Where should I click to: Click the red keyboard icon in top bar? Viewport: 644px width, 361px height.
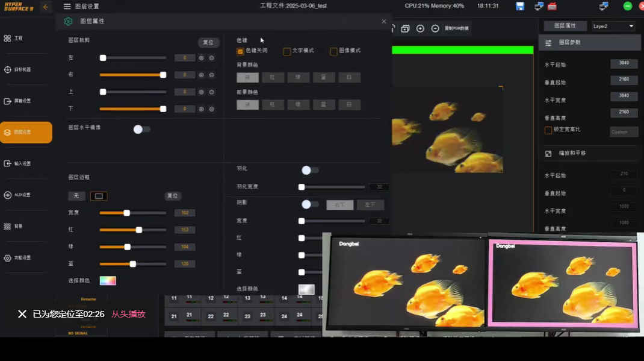point(552,6)
